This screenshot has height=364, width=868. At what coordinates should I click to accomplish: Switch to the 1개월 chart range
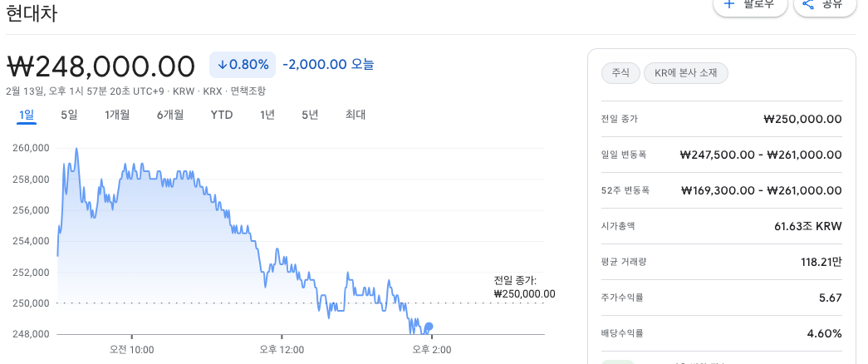coord(117,115)
